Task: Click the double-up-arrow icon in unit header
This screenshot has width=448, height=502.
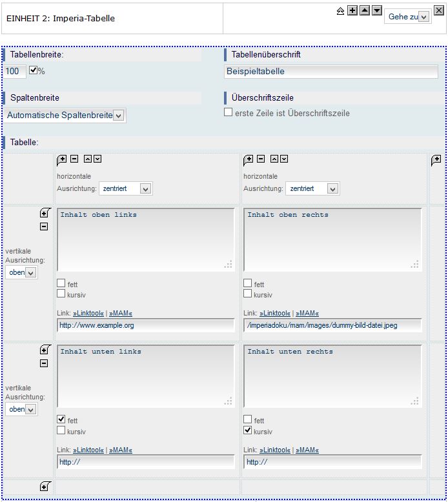Action: coord(341,12)
